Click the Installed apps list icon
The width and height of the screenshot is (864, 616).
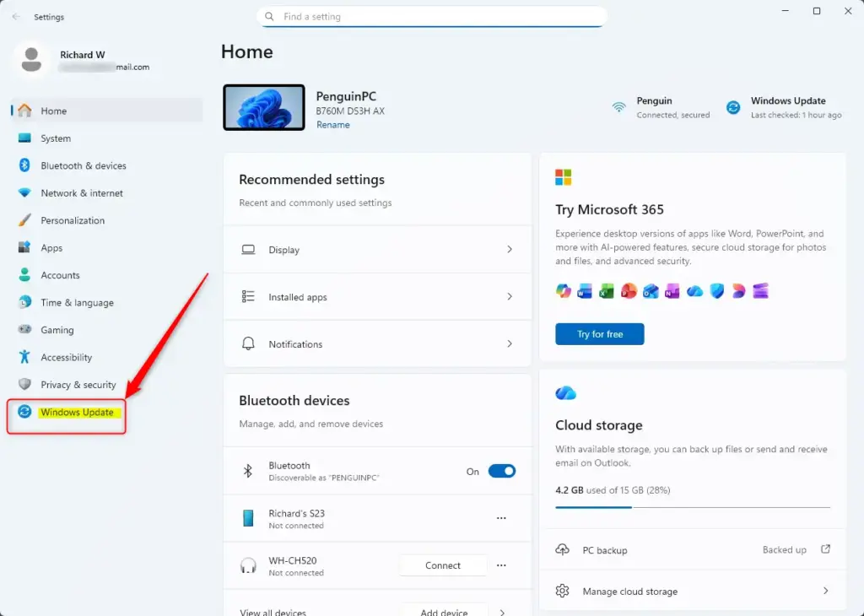[x=249, y=296]
